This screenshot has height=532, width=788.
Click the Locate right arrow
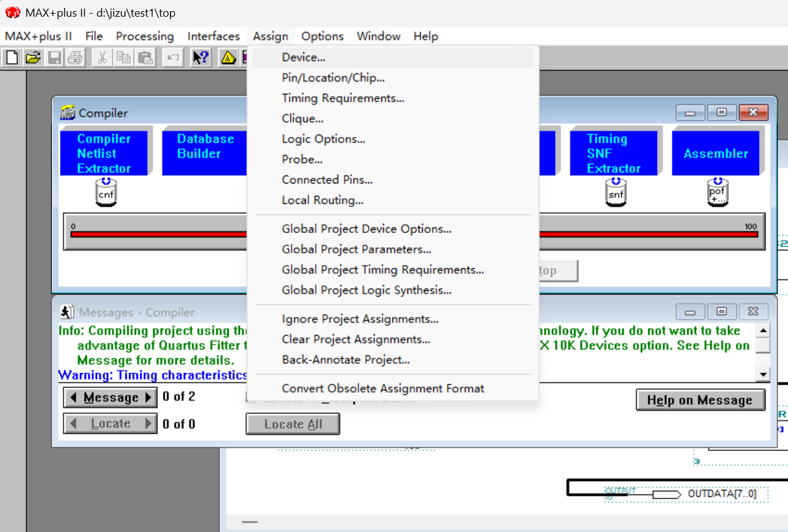[148, 424]
